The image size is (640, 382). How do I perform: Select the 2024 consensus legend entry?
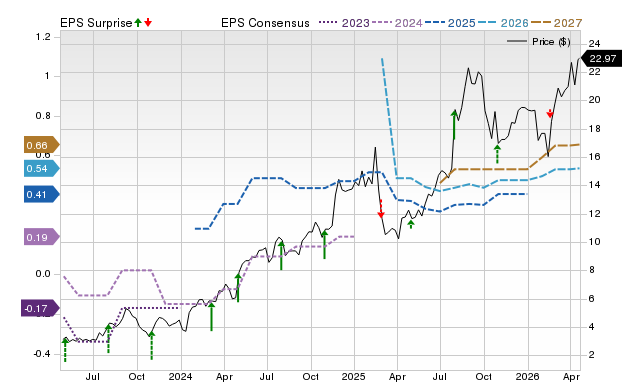[397, 23]
